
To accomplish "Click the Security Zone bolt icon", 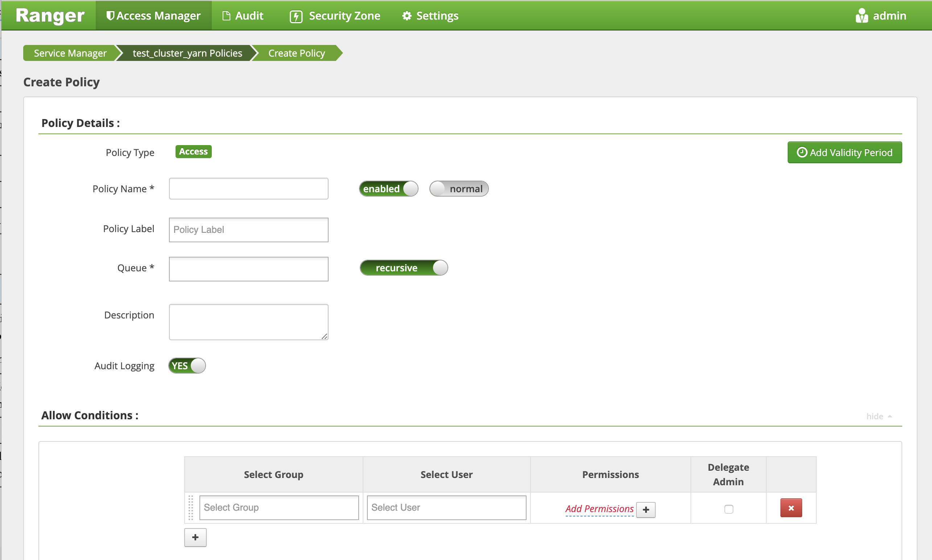I will (x=296, y=16).
